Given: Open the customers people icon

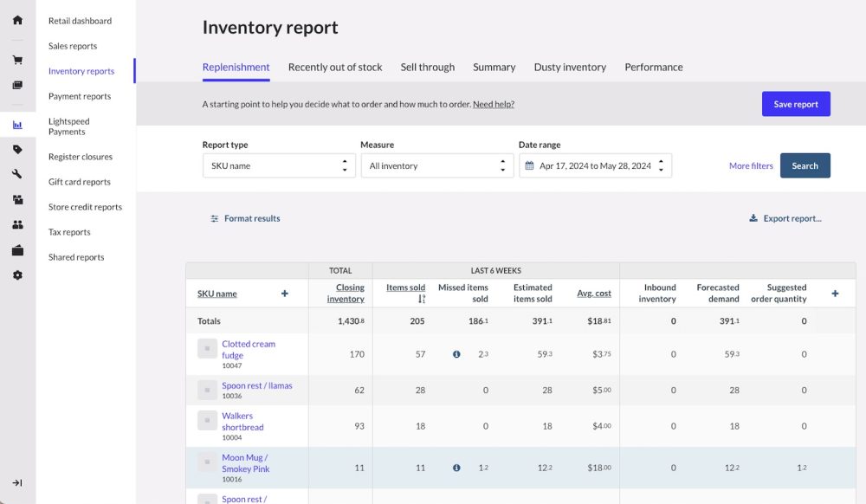Looking at the screenshot, I should 16,223.
